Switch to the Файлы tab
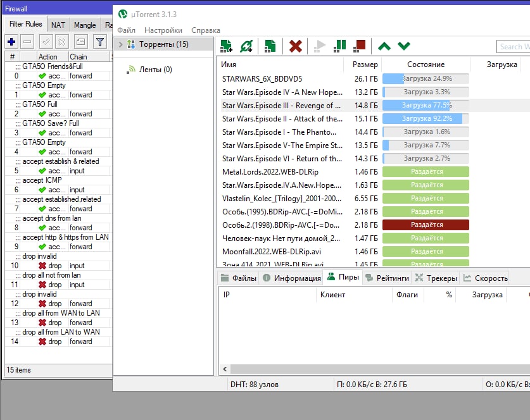Screen dimensions: 530x420 click(238, 278)
